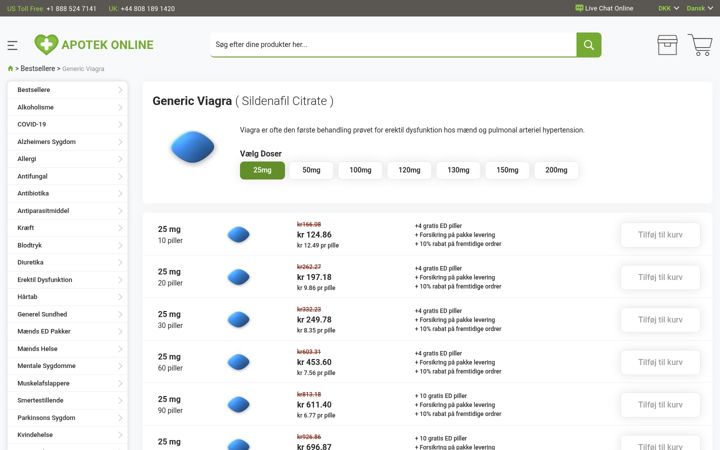Click the Live Chat Online link text
The image size is (720, 450).
click(x=609, y=8)
